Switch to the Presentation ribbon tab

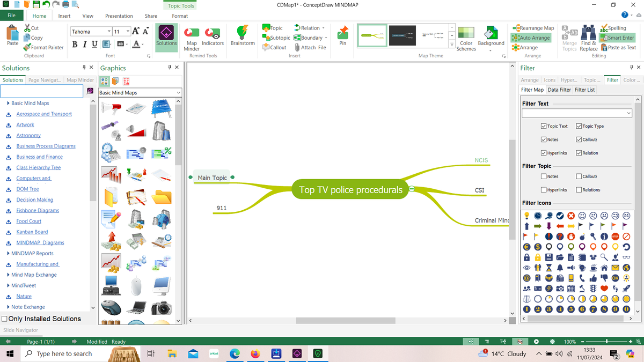click(119, 16)
